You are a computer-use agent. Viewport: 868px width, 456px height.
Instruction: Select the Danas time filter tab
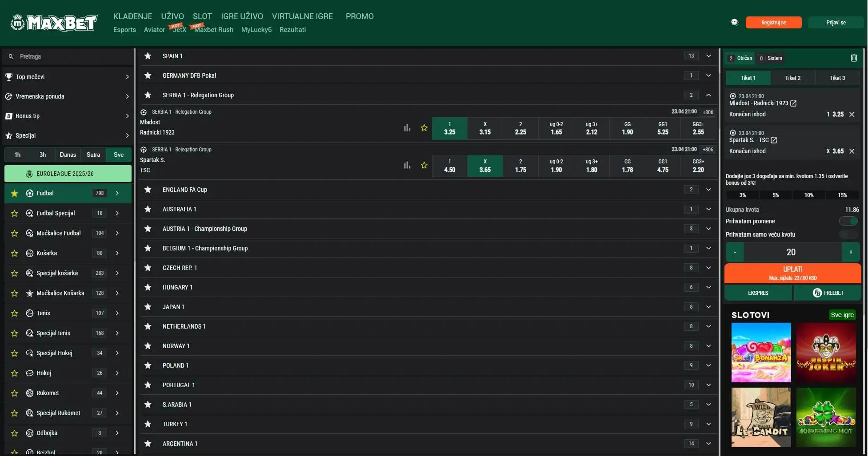(x=68, y=155)
